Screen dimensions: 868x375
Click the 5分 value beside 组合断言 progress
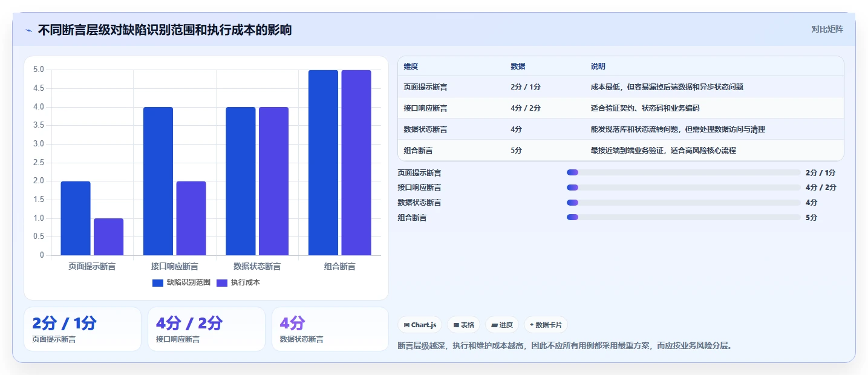click(x=812, y=217)
